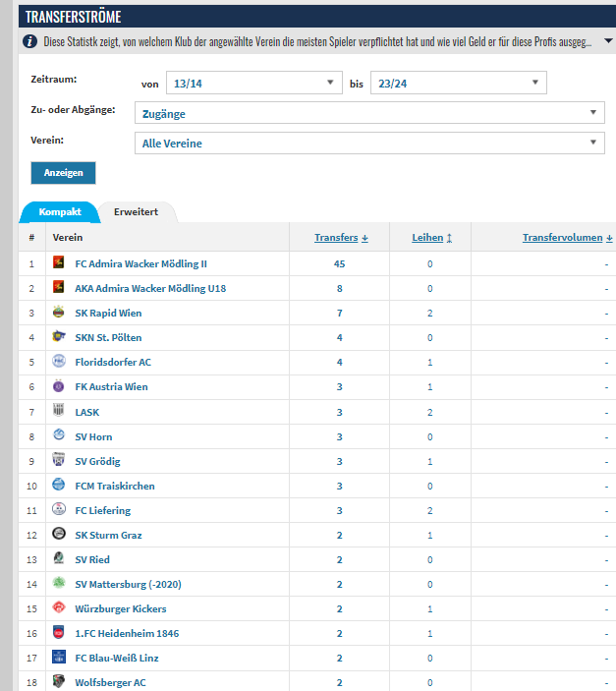Click the SK Sturm Graz crest

click(x=59, y=534)
